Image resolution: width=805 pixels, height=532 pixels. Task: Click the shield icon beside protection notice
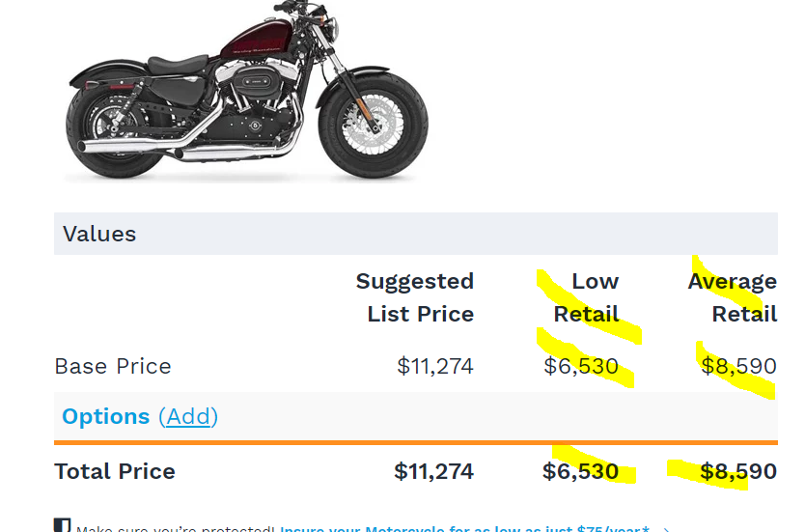[x=62, y=525]
